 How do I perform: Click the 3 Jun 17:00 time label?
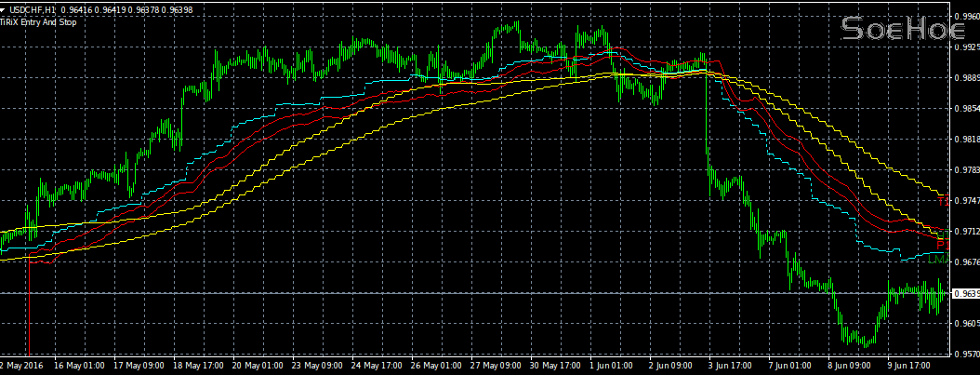(x=734, y=367)
